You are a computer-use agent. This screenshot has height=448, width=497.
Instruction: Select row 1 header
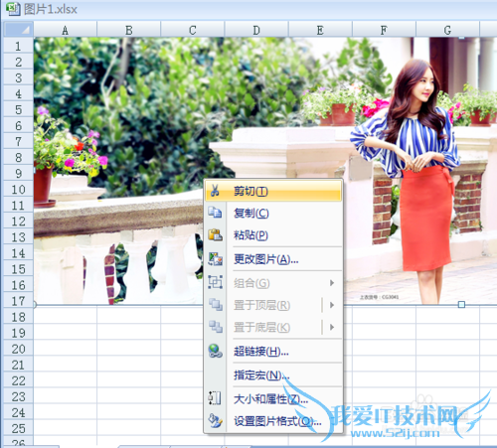point(18,46)
